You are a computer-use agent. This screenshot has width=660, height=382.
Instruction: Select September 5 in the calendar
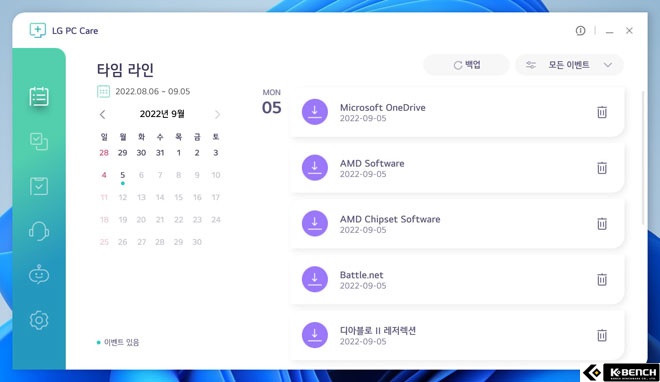click(122, 175)
